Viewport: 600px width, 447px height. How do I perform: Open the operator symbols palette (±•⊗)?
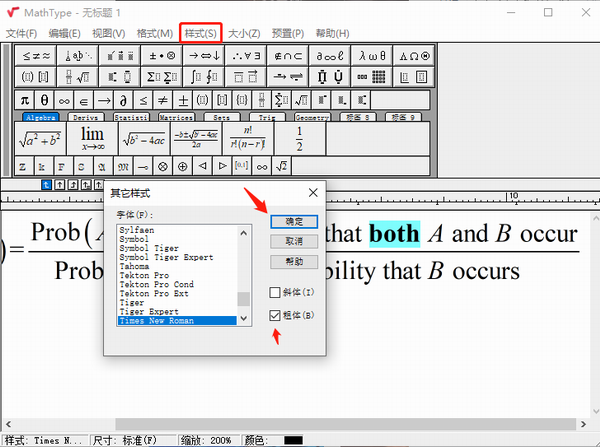click(162, 56)
